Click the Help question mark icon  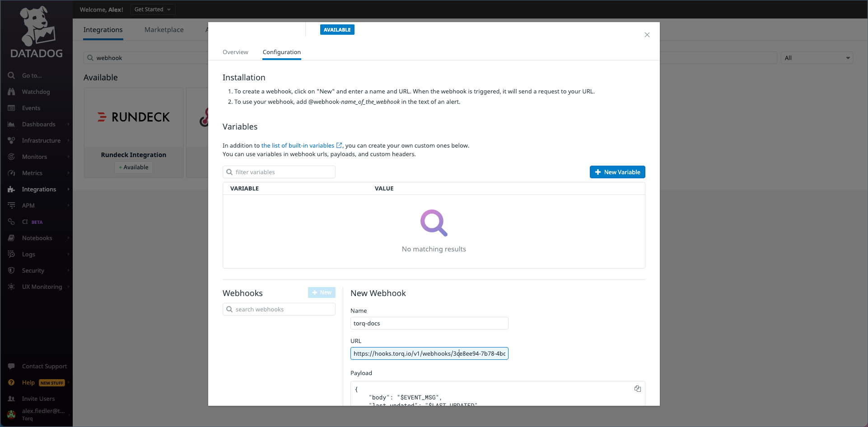pyautogui.click(x=11, y=382)
